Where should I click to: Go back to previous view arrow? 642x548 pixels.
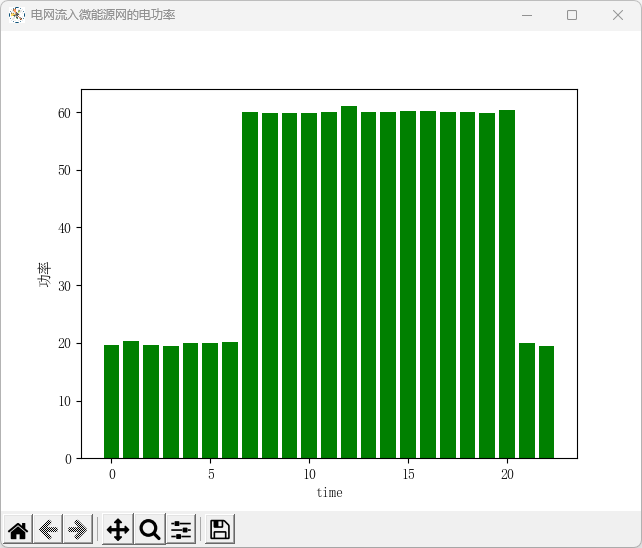pos(48,530)
